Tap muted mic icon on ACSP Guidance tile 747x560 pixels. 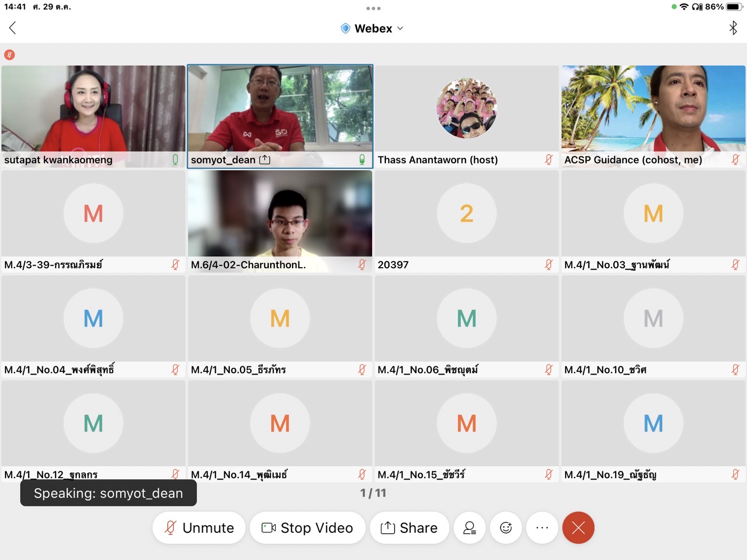coord(736,160)
